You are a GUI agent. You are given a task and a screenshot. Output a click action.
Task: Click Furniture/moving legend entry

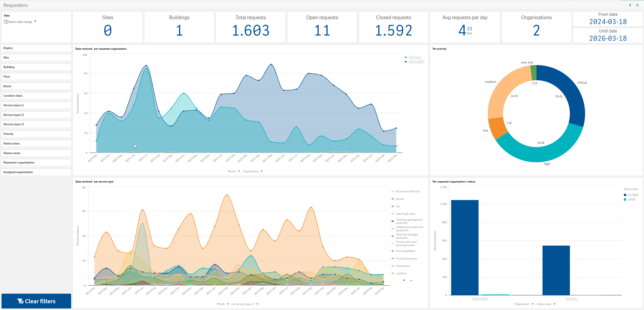[404, 258]
